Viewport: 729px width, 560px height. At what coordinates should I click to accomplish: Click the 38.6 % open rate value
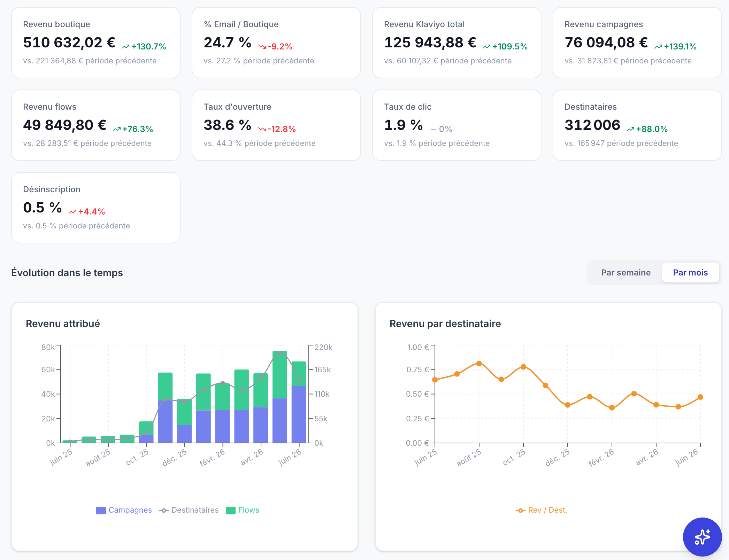point(227,125)
